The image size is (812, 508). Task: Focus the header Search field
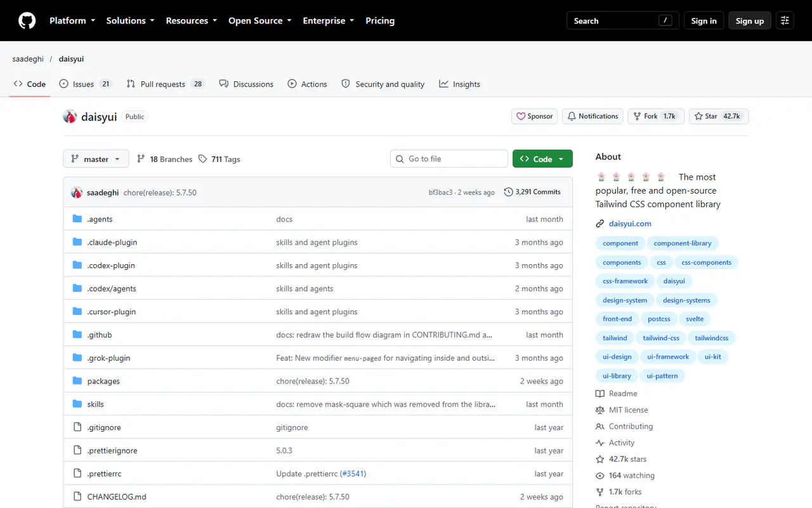point(623,21)
